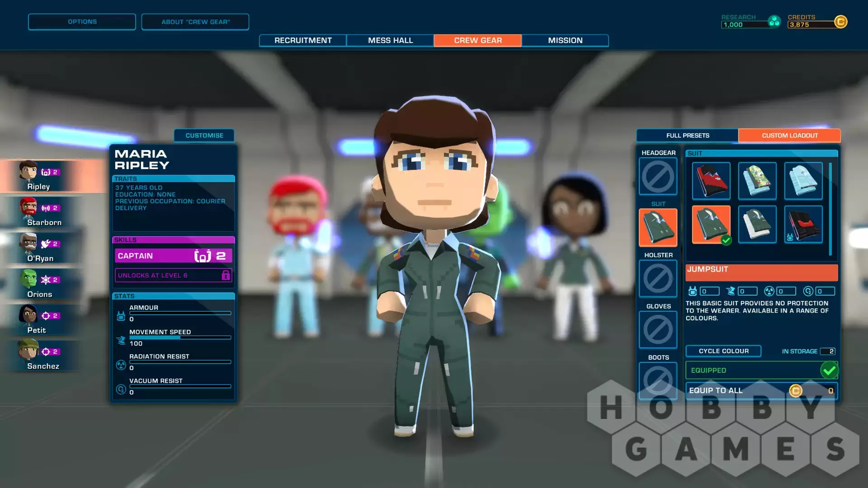The height and width of the screenshot is (488, 868).
Task: Click the locked skill unlocks at level 6
Action: click(173, 275)
